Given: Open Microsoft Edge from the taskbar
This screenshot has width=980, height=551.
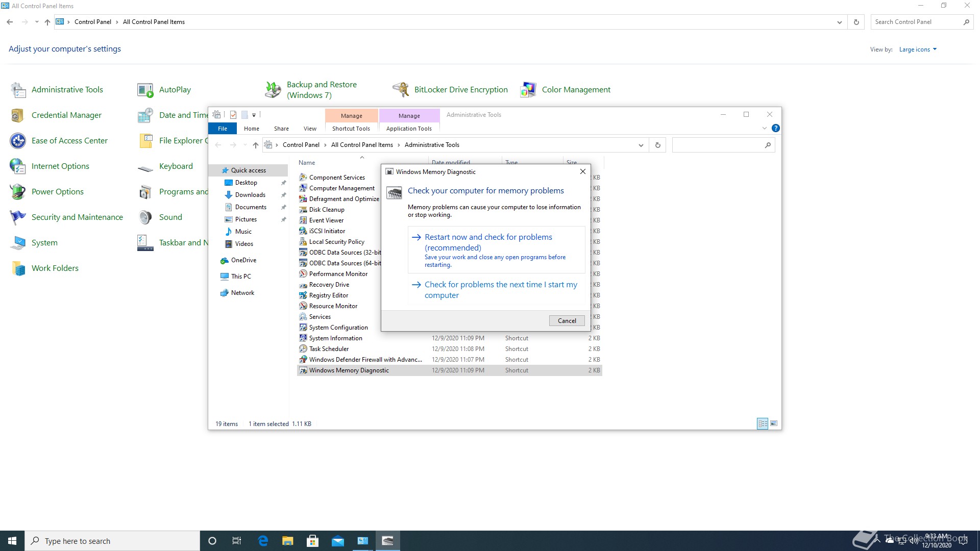Looking at the screenshot, I should [x=263, y=541].
